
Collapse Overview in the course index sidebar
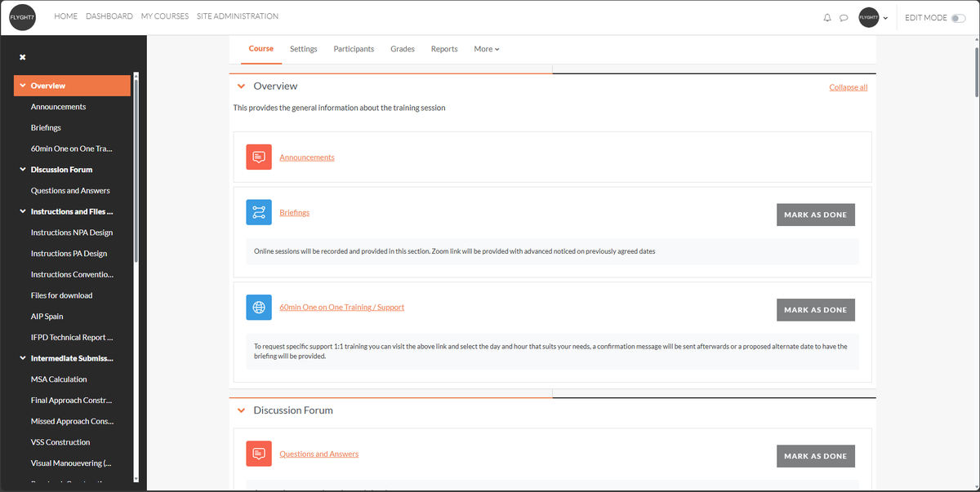pyautogui.click(x=23, y=86)
